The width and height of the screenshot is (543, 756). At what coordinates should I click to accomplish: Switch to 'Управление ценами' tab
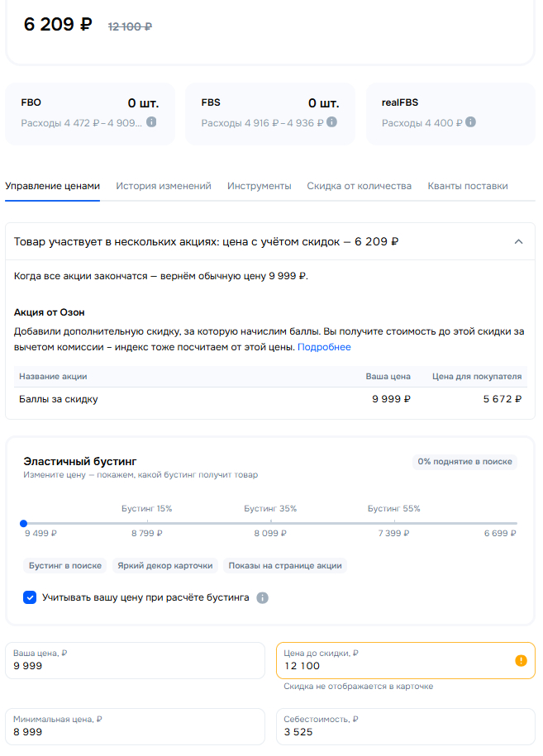point(53,186)
